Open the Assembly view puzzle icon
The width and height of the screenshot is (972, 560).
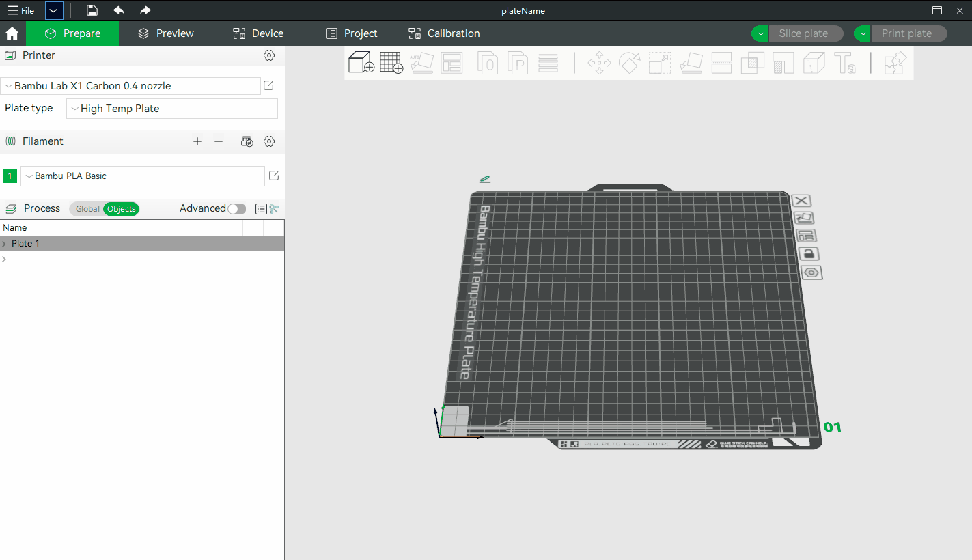[x=895, y=63]
